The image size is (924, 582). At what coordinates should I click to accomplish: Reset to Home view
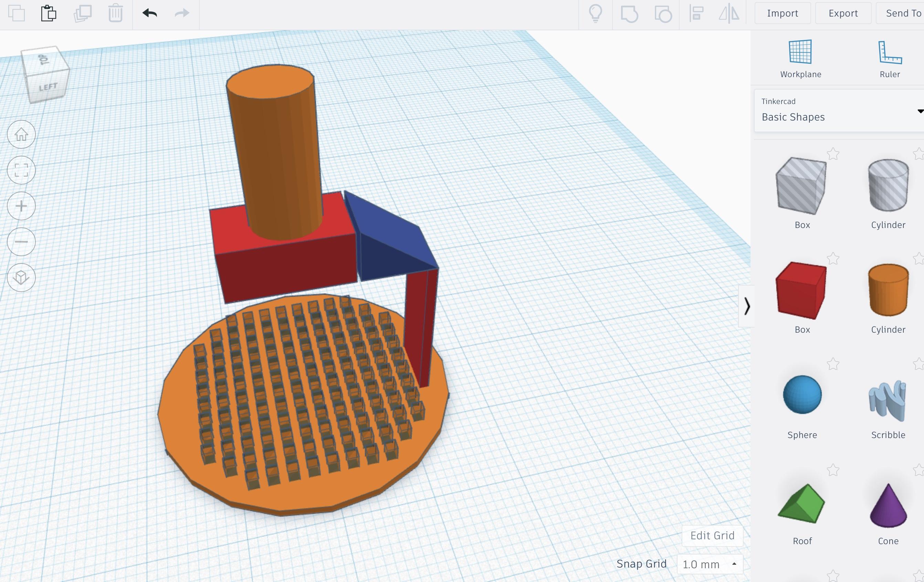(21, 134)
